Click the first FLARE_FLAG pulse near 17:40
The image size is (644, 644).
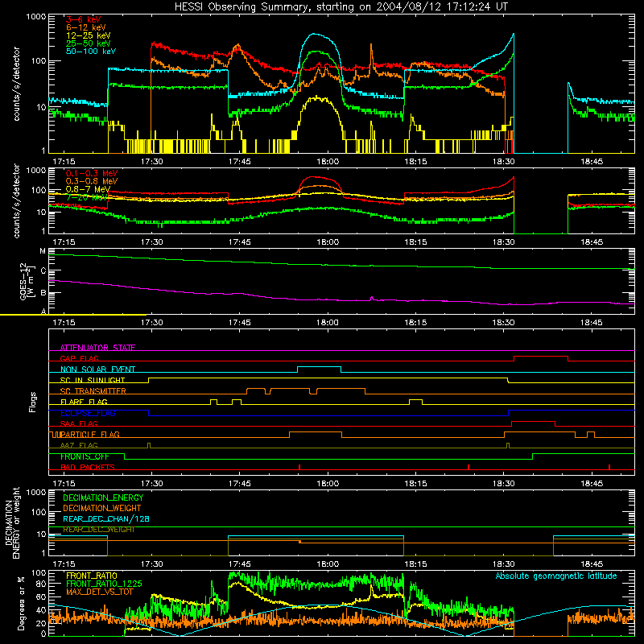click(213, 399)
